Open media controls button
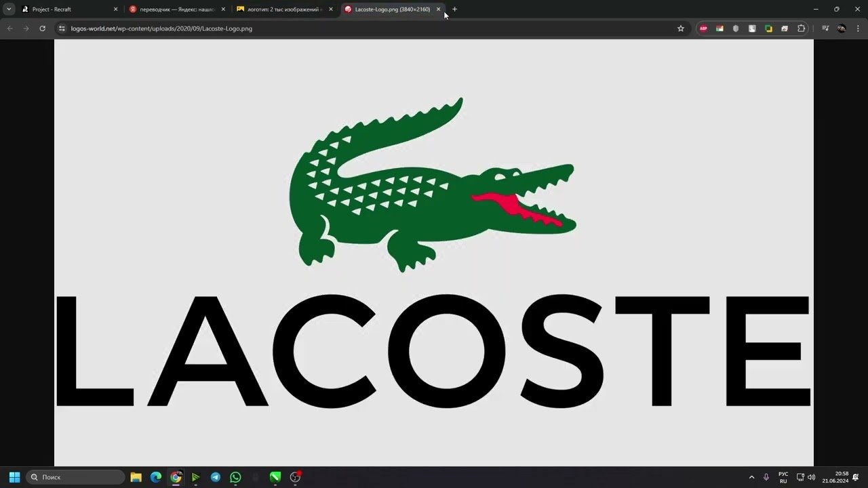The width and height of the screenshot is (868, 488). pyautogui.click(x=825, y=28)
